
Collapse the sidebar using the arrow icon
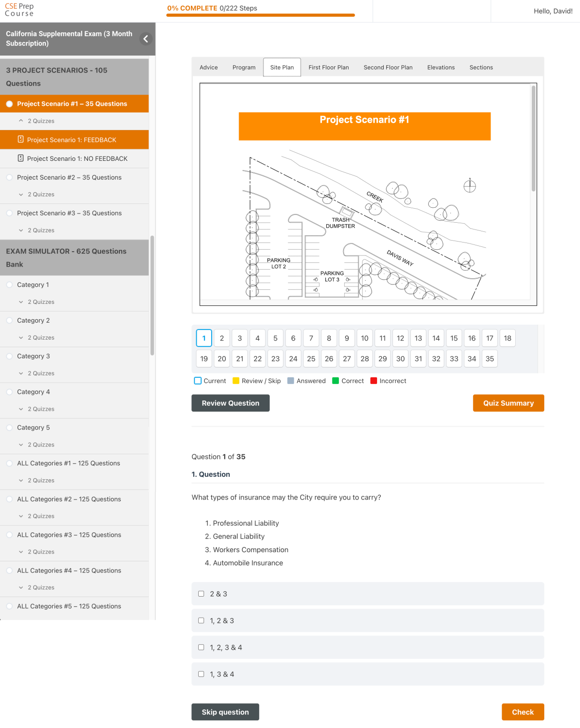coord(145,39)
